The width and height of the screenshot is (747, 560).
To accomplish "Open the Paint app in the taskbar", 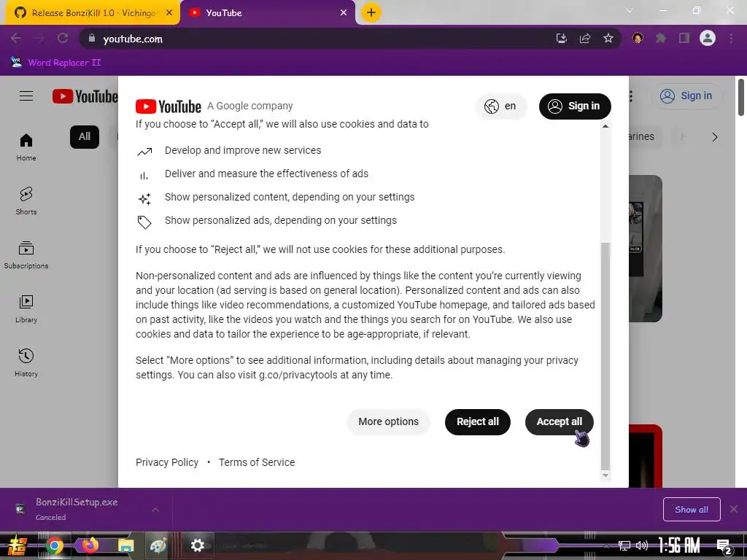I will (158, 545).
